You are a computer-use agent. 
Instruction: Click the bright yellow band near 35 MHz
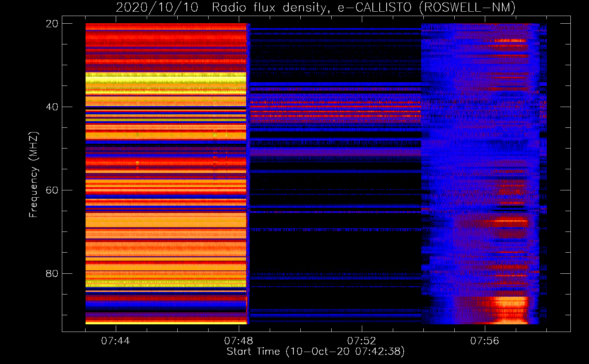click(166, 79)
